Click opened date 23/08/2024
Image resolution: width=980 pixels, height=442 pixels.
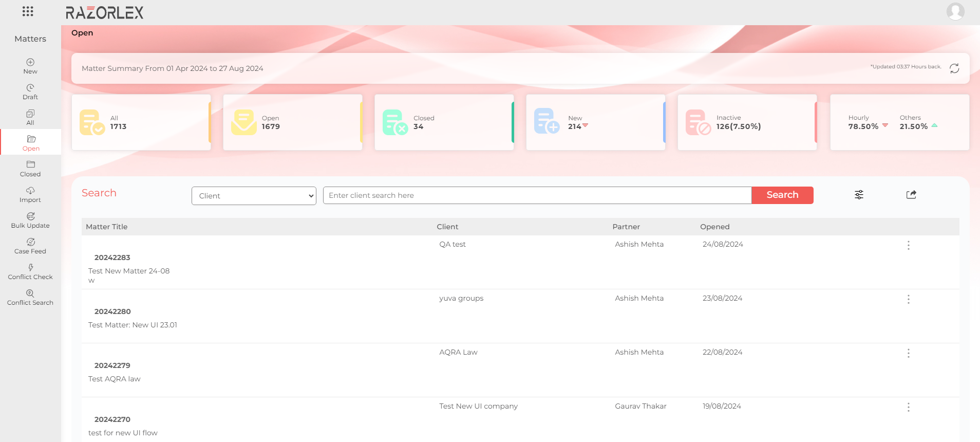722,298
